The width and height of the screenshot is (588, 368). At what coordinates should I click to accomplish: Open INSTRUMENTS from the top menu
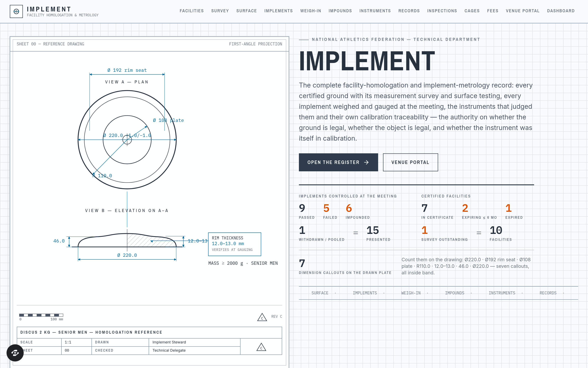[x=375, y=11]
